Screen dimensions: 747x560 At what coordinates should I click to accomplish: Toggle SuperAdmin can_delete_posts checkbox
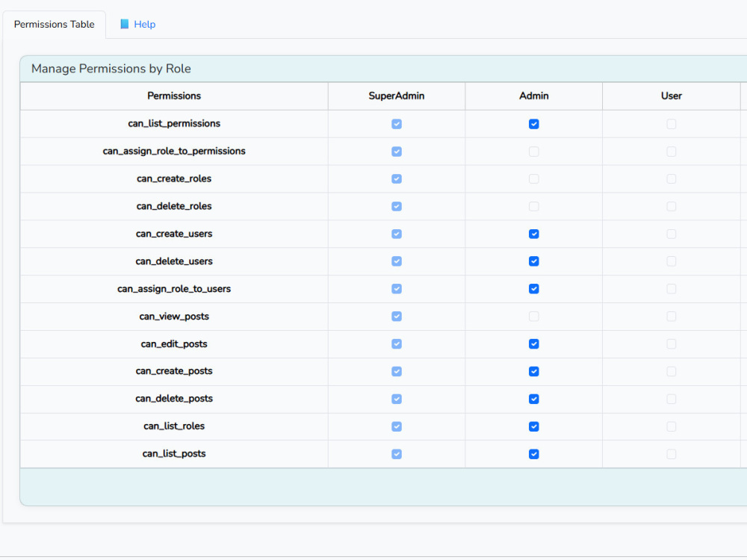(x=397, y=399)
